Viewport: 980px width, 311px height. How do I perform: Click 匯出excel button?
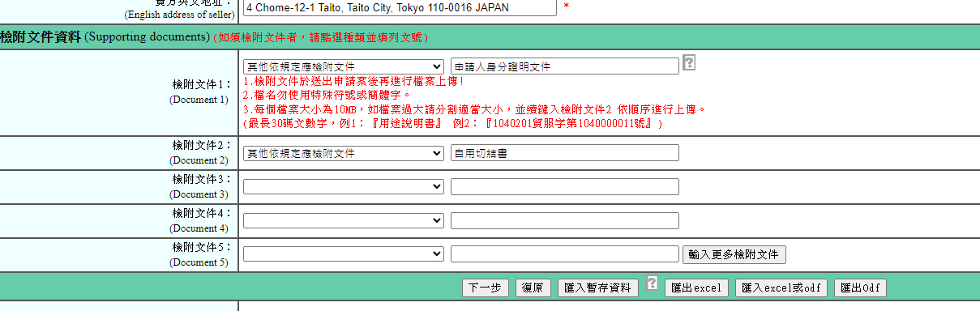(x=697, y=288)
